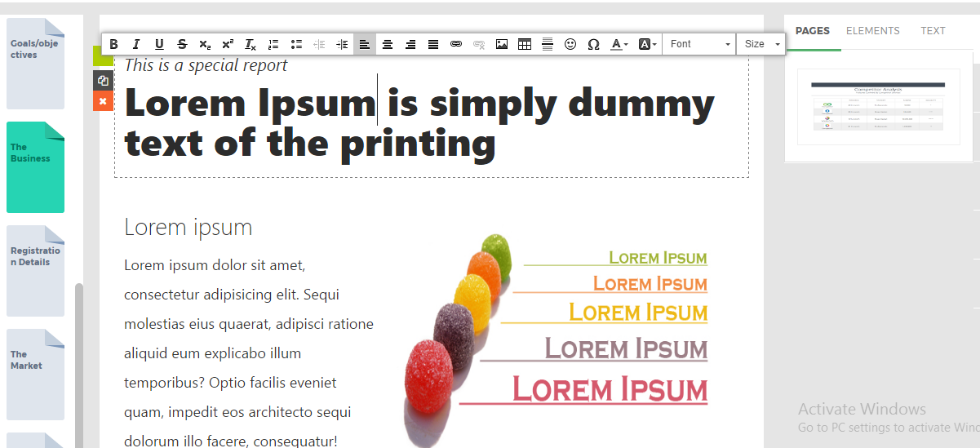Open the background color dropdown
980x448 pixels.
point(647,44)
